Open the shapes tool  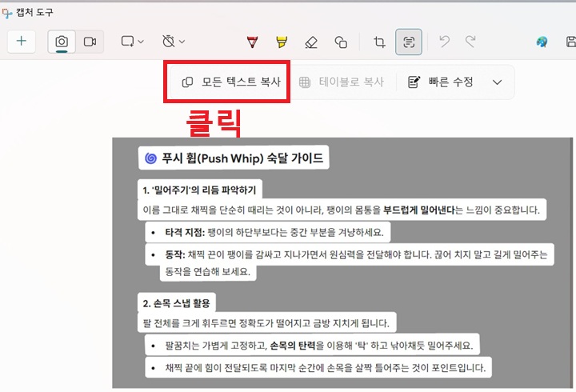pyautogui.click(x=341, y=42)
